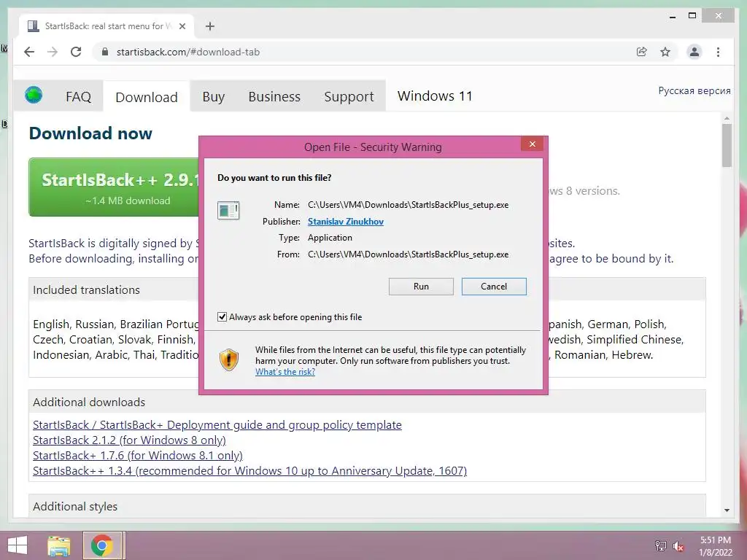Open a new tab with the plus button
The width and height of the screenshot is (747, 560).
tap(209, 26)
